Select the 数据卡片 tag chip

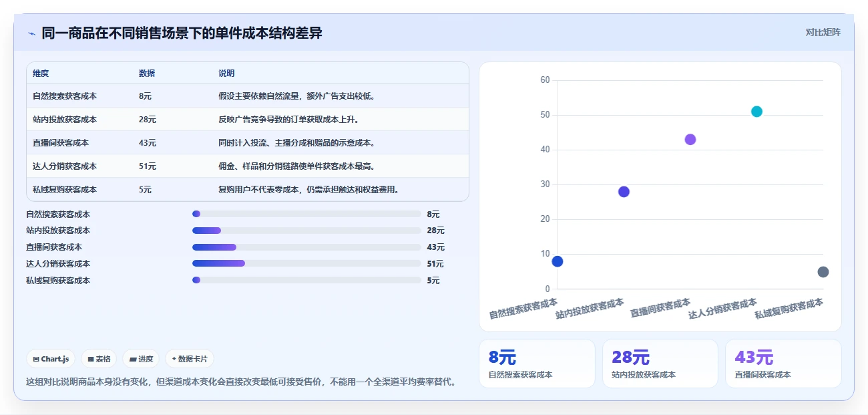(190, 359)
